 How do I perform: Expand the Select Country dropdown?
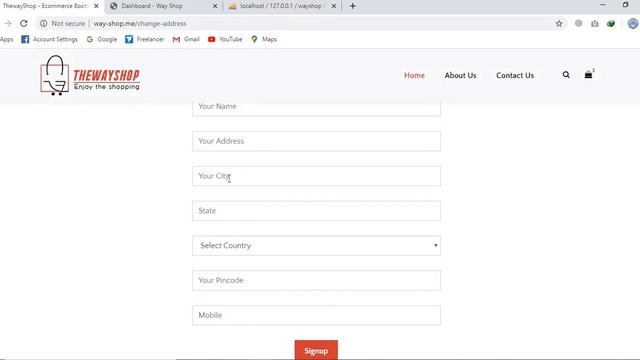(x=316, y=245)
